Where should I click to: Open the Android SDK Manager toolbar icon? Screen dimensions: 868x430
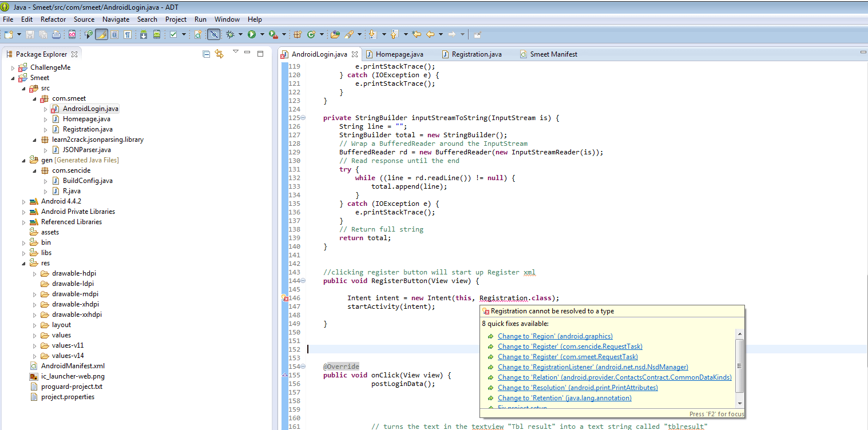click(143, 35)
